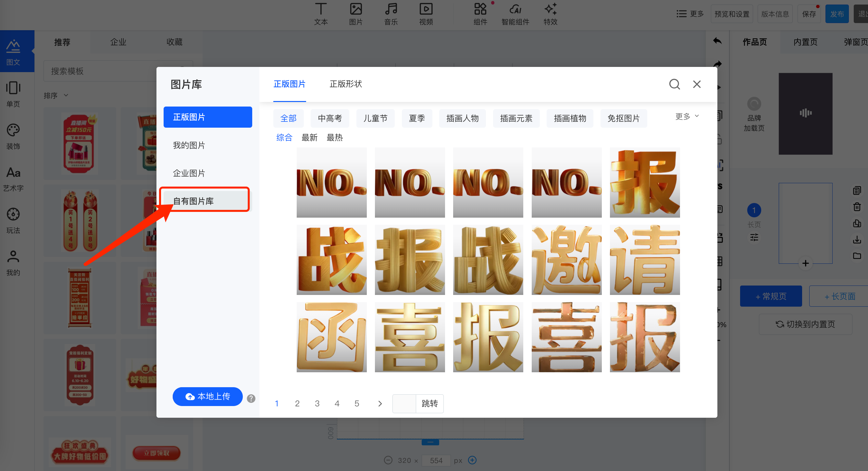Click the 本地上传 upload button
This screenshot has width=868, height=471.
207,397
